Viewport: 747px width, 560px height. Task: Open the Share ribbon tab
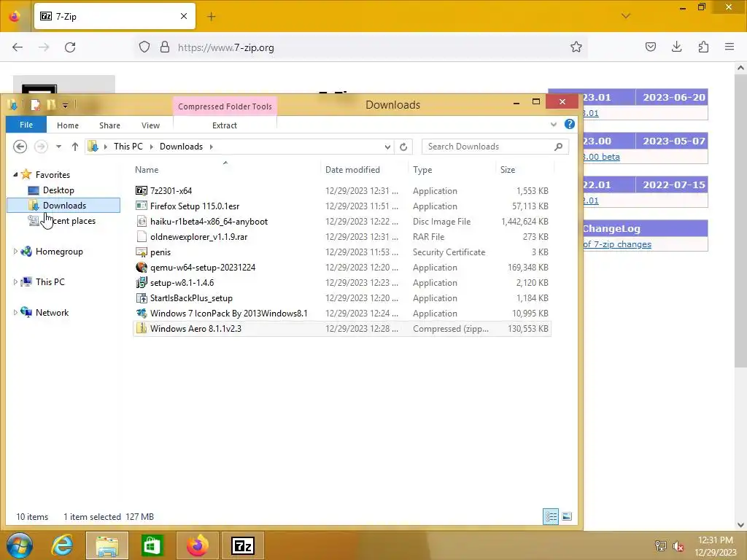tap(109, 125)
